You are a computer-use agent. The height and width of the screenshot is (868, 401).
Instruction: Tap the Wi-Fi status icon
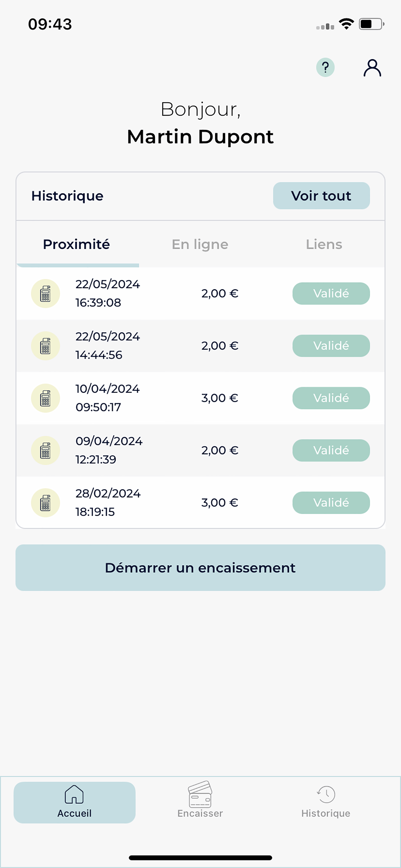coord(346,24)
